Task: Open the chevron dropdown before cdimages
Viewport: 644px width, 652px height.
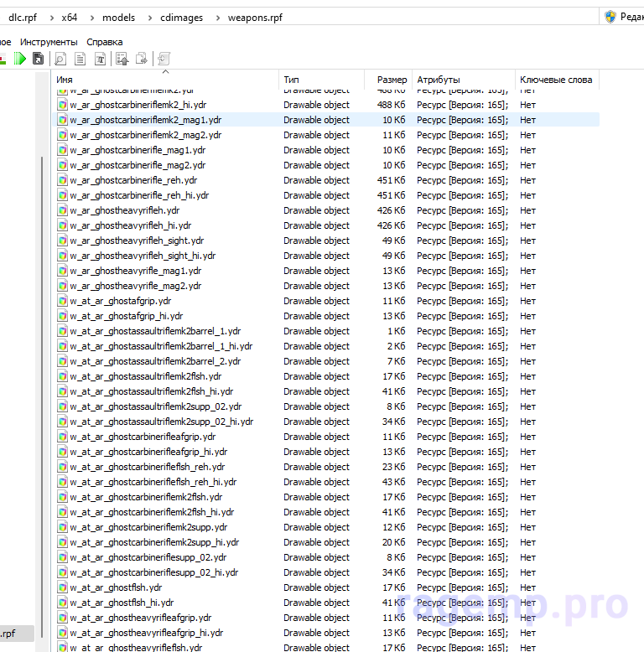Action: click(x=150, y=18)
